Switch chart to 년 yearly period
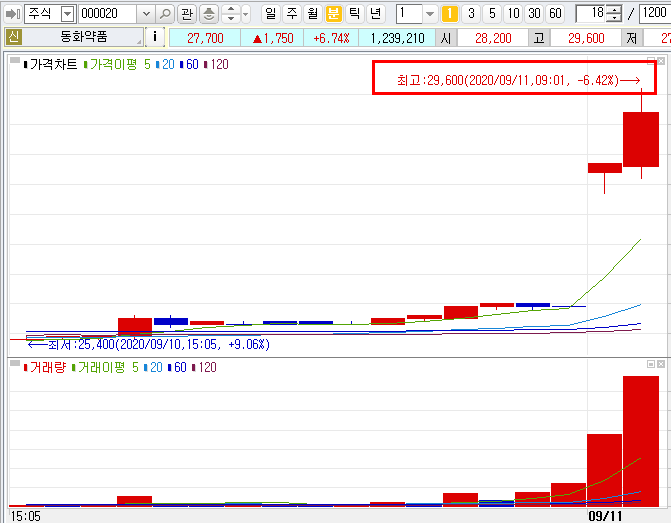The width and height of the screenshot is (671, 523). [375, 14]
